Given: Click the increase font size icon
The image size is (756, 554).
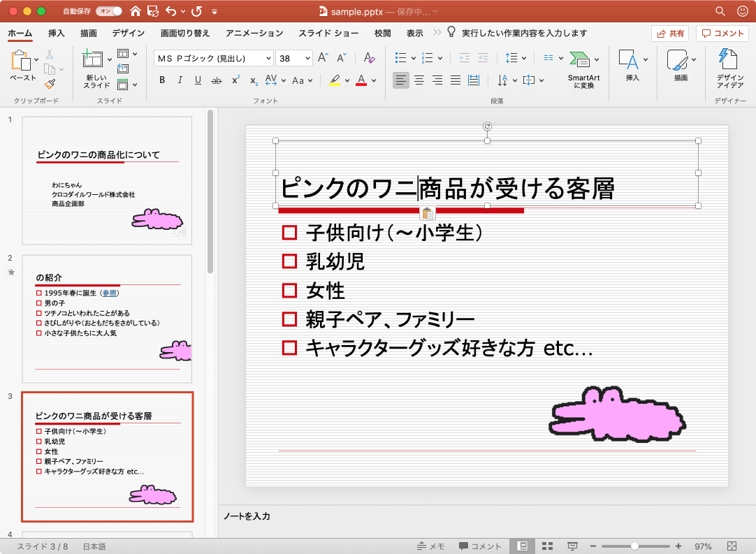Looking at the screenshot, I should (323, 58).
